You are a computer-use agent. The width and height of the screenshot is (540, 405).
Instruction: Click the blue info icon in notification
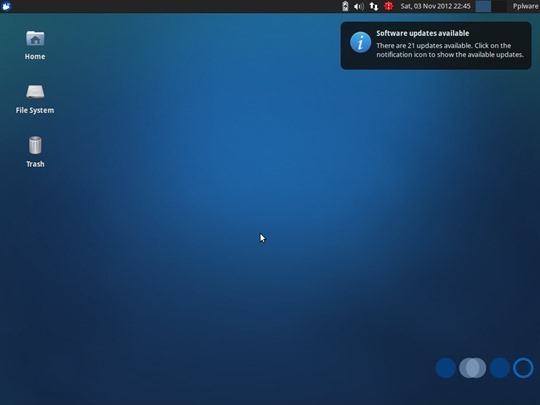361,42
